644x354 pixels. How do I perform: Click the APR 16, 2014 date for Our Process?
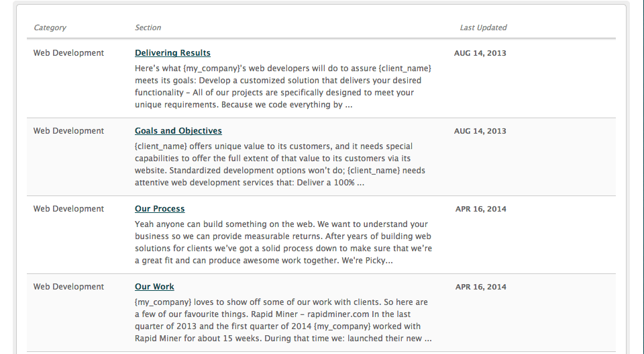tap(480, 209)
